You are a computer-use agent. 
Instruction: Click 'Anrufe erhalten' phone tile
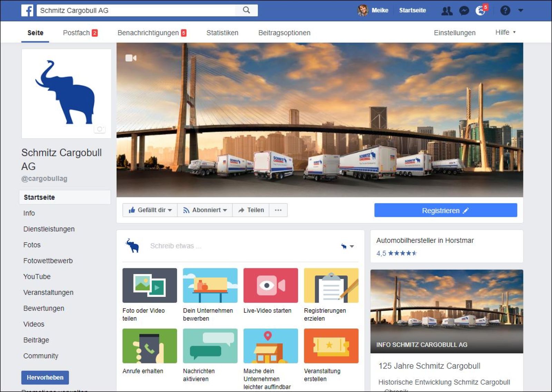pyautogui.click(x=149, y=351)
